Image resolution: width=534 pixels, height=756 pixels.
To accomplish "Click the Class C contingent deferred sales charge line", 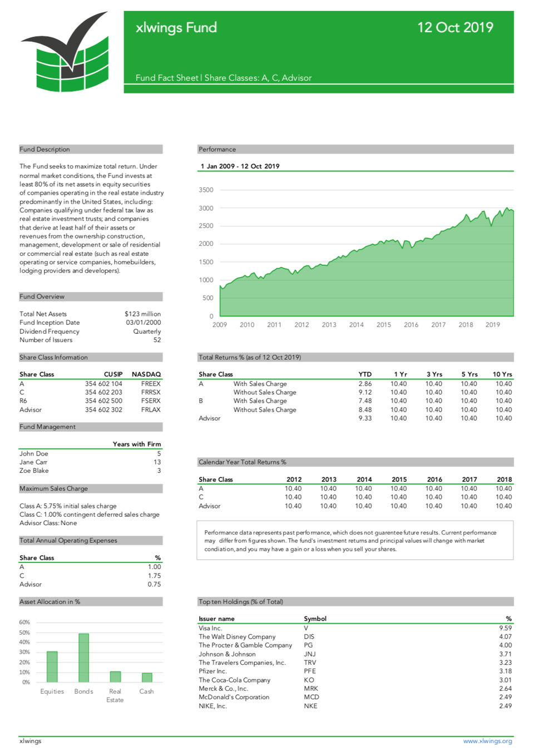I will (x=90, y=515).
